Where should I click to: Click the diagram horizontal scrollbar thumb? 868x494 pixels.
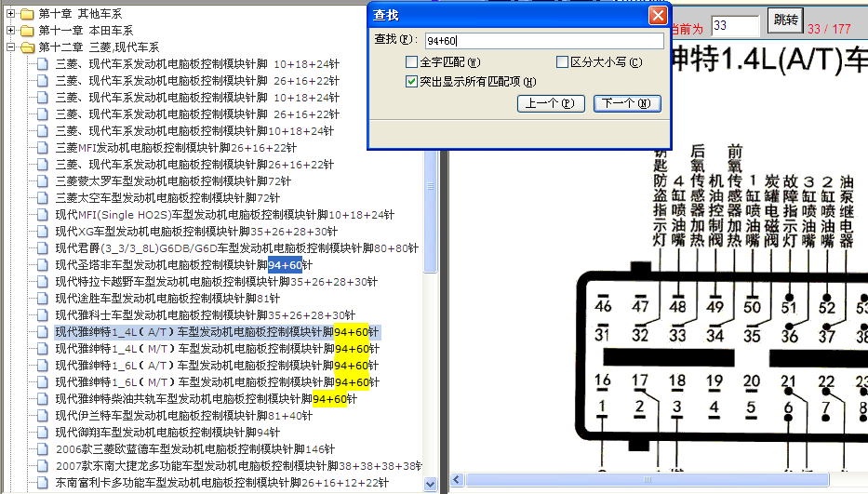648,480
